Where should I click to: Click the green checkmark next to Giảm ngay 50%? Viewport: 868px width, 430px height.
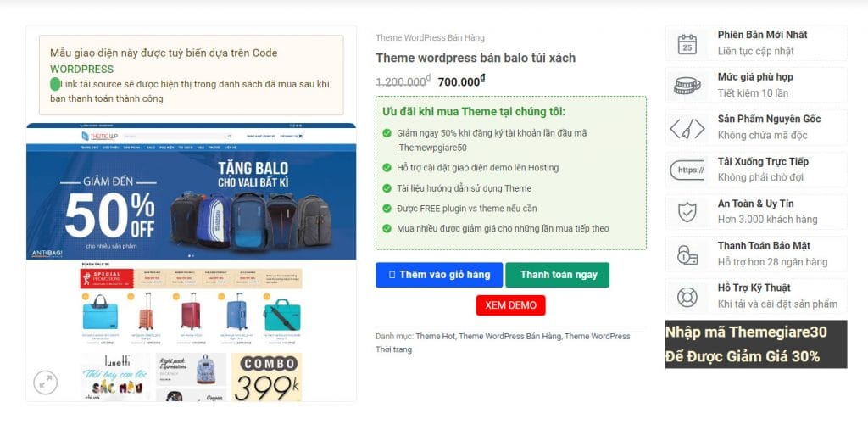(387, 133)
